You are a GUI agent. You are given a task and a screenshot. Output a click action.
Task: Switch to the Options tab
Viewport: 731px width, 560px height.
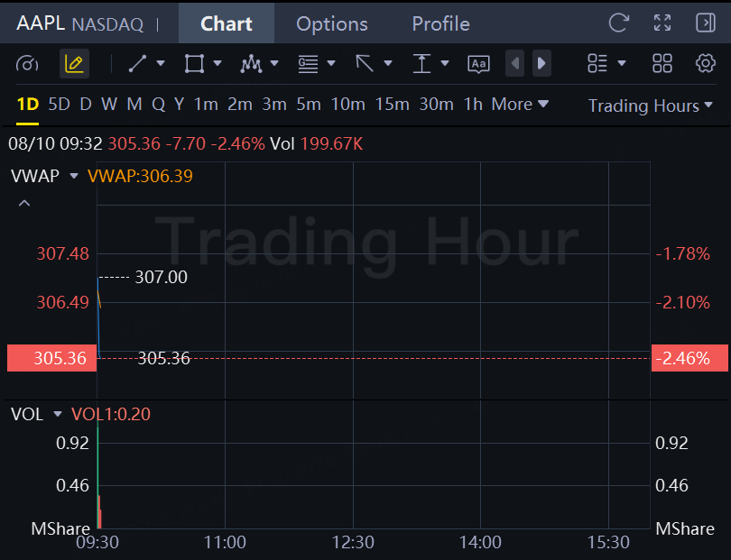(x=332, y=23)
